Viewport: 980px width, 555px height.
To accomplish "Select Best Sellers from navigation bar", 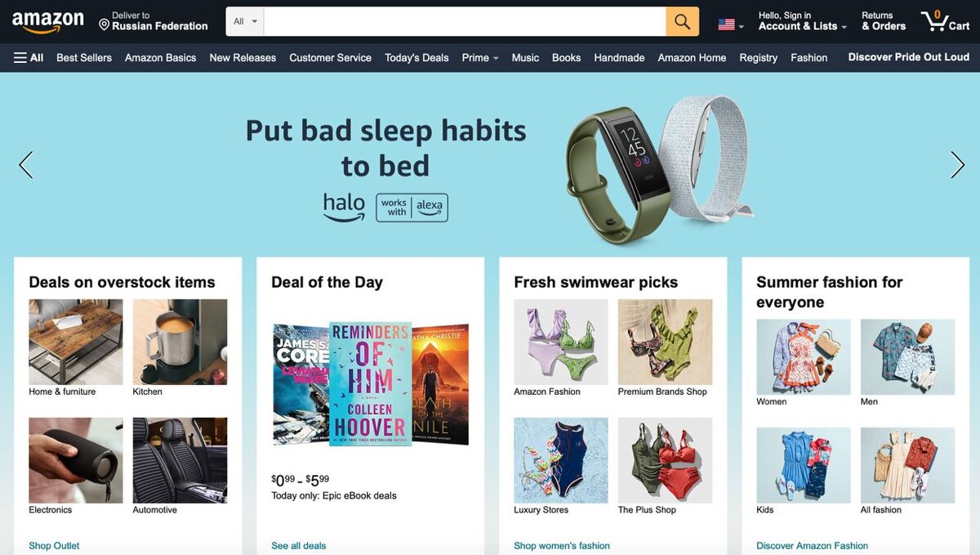I will point(84,57).
